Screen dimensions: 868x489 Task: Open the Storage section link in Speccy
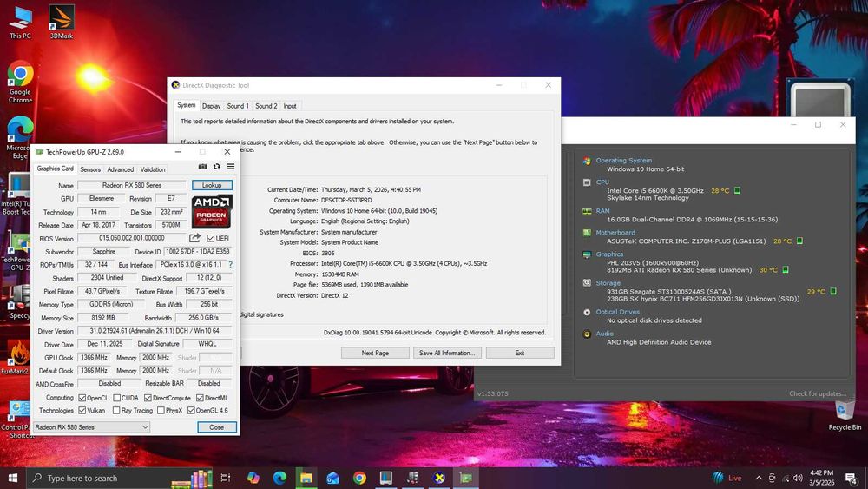pyautogui.click(x=608, y=283)
